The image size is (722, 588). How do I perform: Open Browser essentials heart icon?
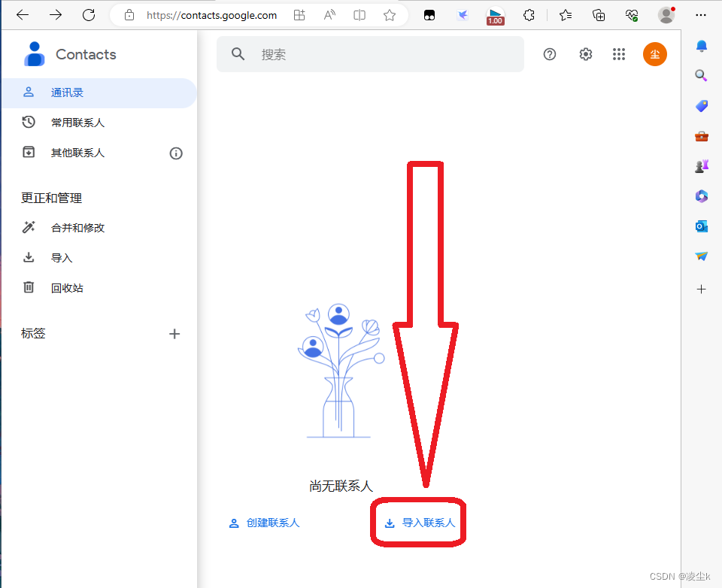point(632,15)
